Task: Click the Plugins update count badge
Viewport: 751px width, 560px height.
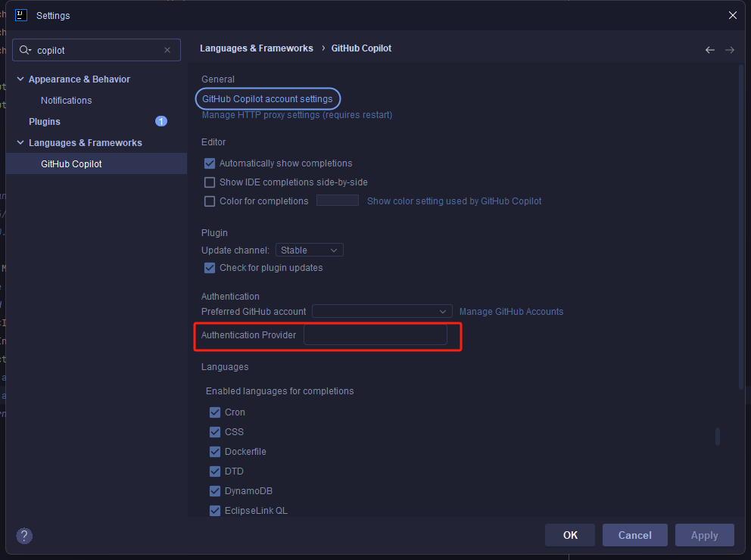Action: pos(161,122)
